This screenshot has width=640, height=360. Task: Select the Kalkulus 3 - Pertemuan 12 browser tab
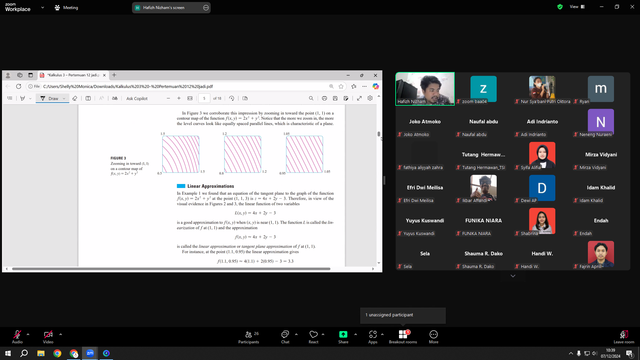point(73,75)
